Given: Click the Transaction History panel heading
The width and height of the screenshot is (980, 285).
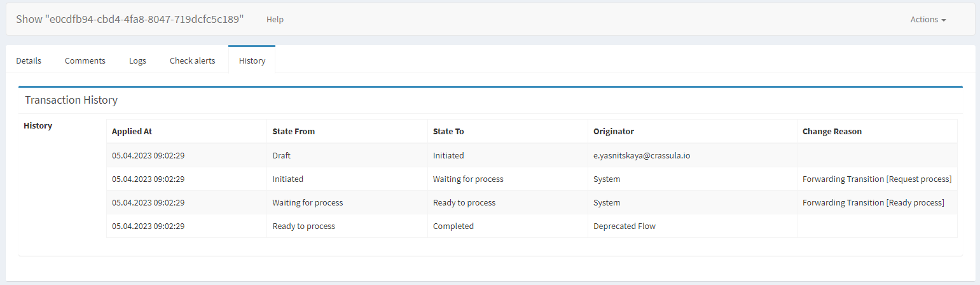Looking at the screenshot, I should pyautogui.click(x=71, y=100).
